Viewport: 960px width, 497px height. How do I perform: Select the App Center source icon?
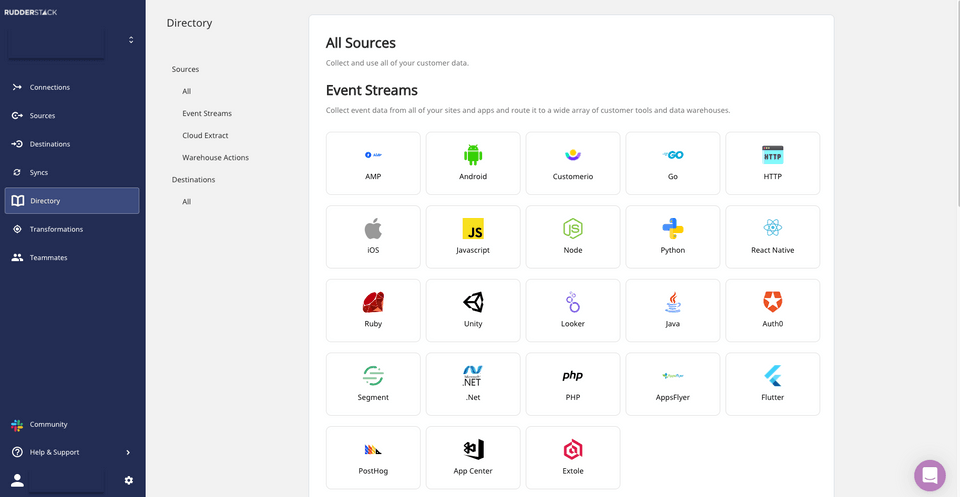473,449
